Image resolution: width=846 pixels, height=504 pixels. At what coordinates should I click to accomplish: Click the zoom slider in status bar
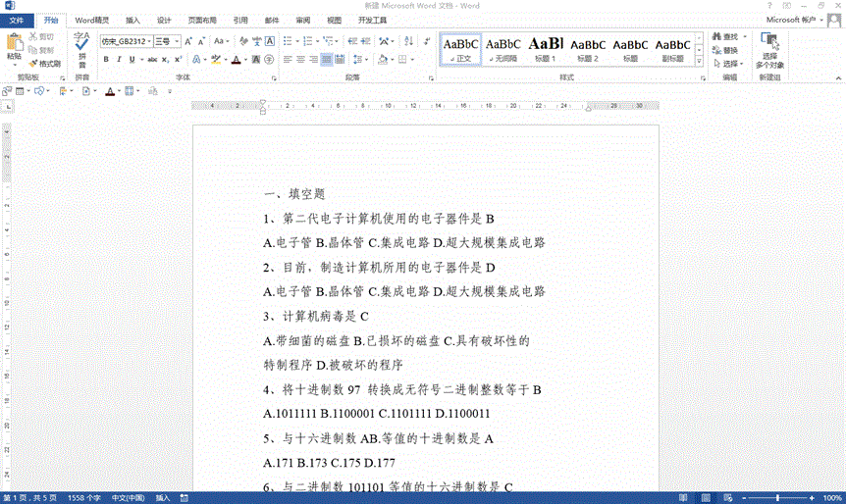pyautogui.click(x=775, y=497)
